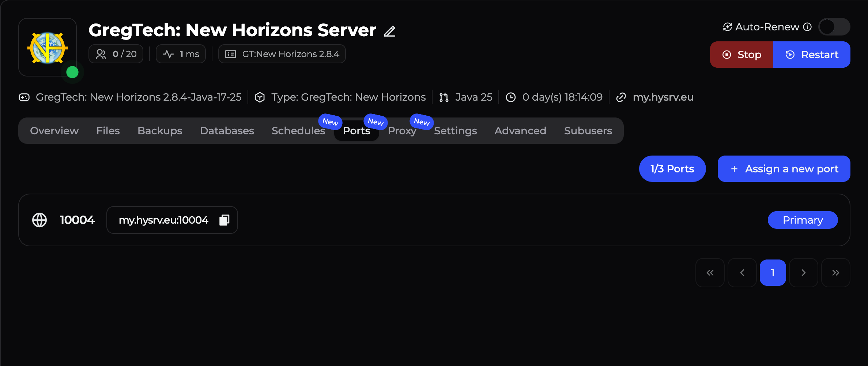The height and width of the screenshot is (366, 868).
Task: Toggle the Primary badge on port 10004
Action: tap(802, 220)
